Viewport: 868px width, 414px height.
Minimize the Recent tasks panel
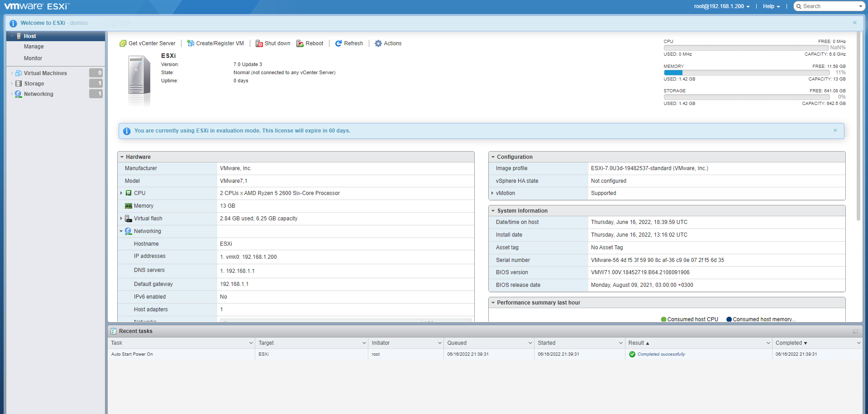tap(855, 331)
